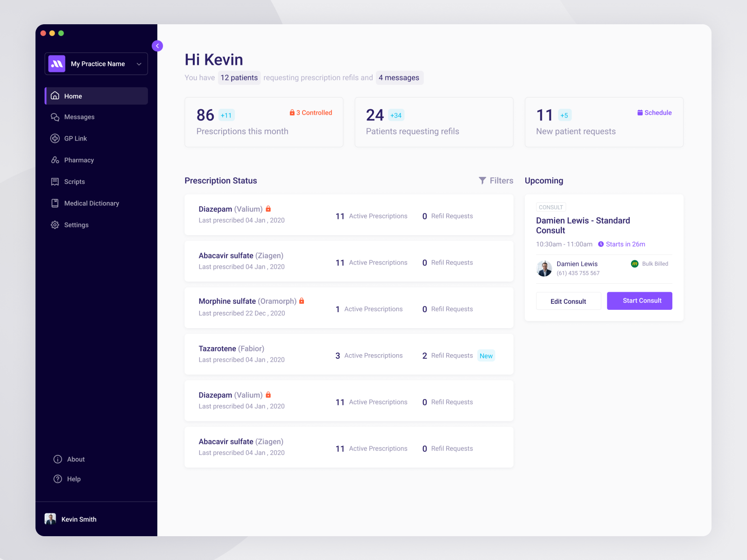
Task: Open the Filters control
Action: [496, 181]
